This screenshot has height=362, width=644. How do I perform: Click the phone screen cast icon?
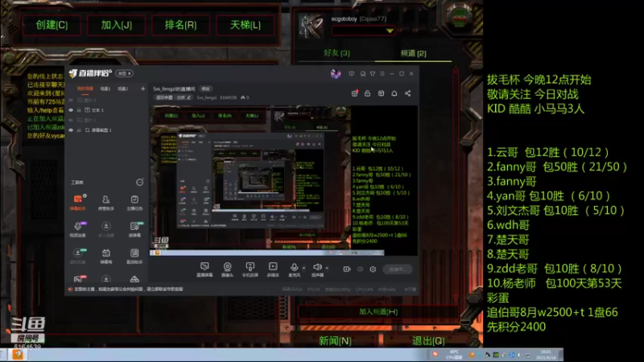click(x=250, y=269)
